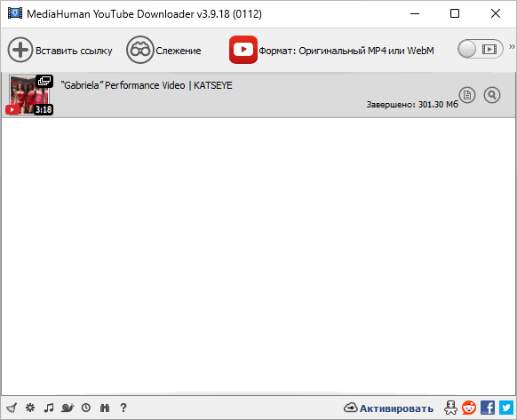Toggle the snail speed limit icon
Screen dimensions: 517x420
(x=68, y=408)
